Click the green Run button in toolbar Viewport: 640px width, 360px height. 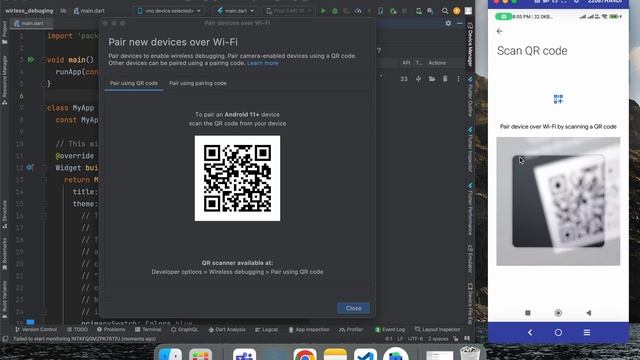point(323,11)
